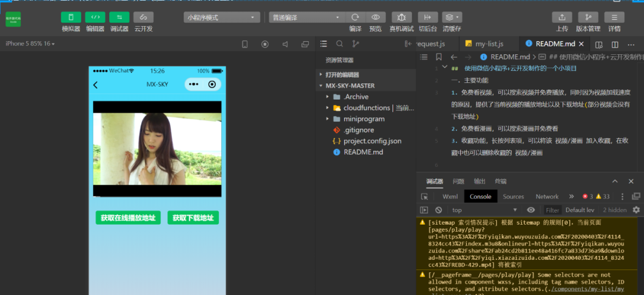Click the outline list icon in editor toolbar
The height and width of the screenshot is (295, 644).
[423, 57]
